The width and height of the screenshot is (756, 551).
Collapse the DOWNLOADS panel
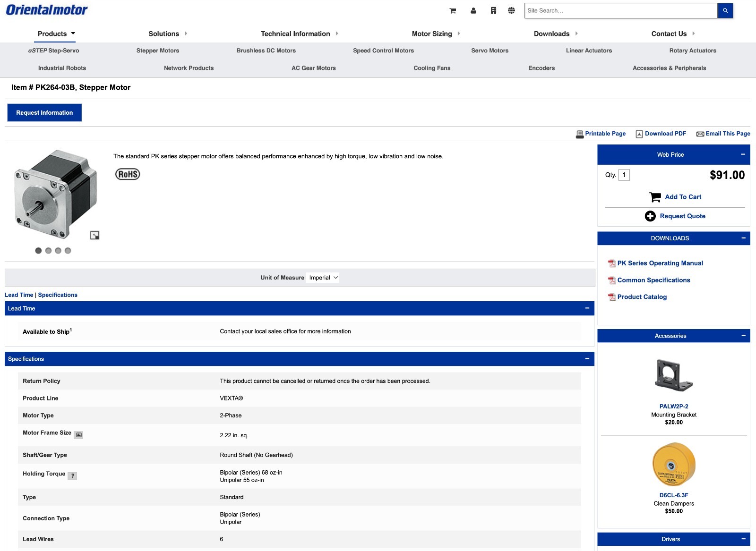coord(743,238)
